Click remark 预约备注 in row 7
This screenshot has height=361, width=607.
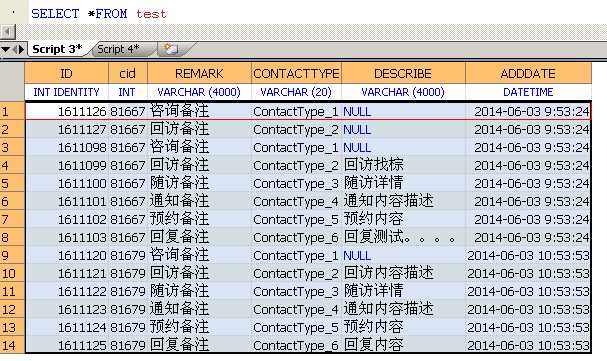[x=199, y=219]
